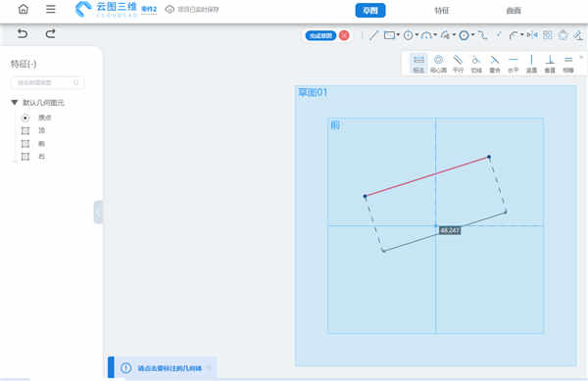Click the CloudCAD logo
Screen dimensions: 588x381
click(x=106, y=9)
